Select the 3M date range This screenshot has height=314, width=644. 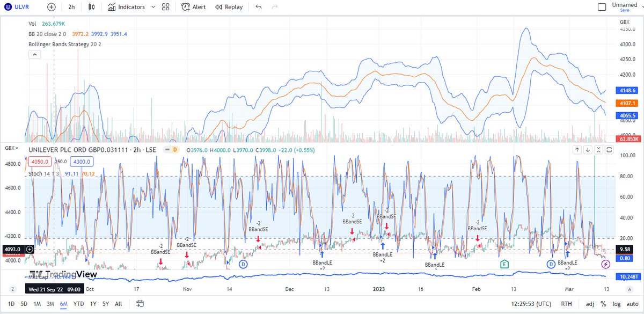(x=50, y=304)
